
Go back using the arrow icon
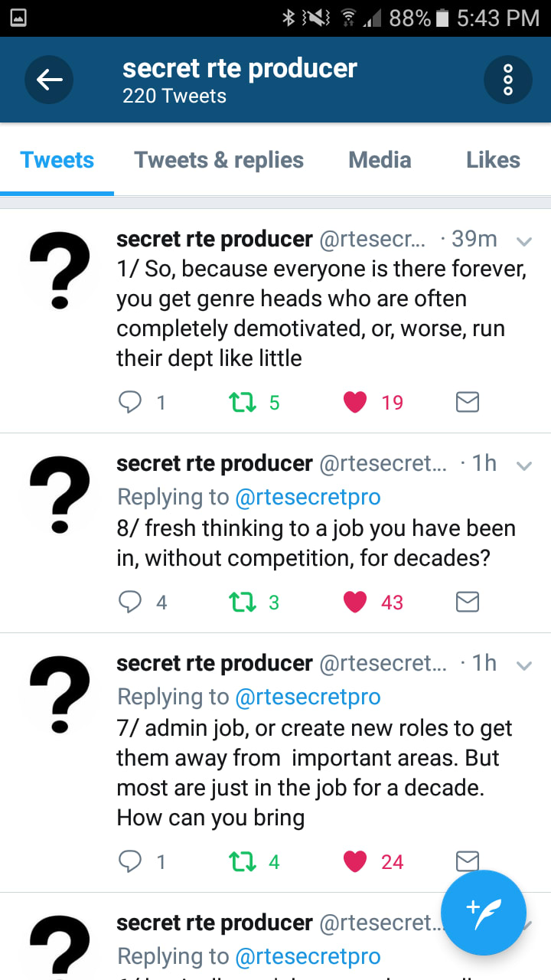click(49, 80)
